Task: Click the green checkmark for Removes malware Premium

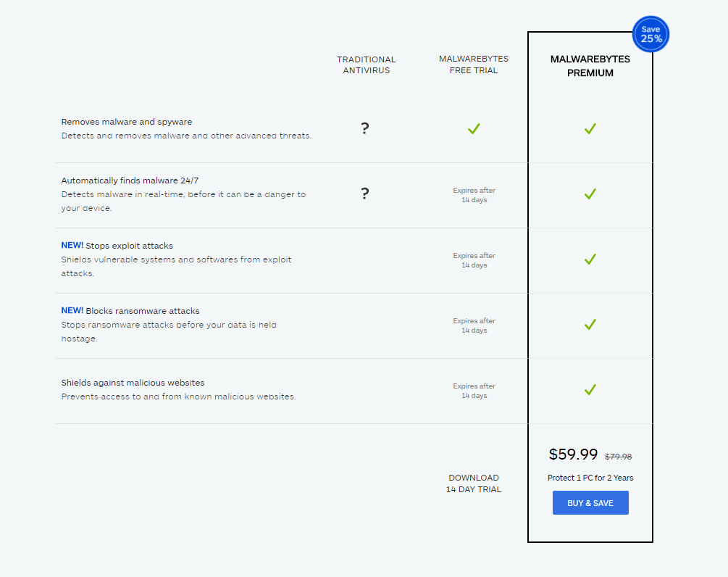Action: tap(590, 128)
